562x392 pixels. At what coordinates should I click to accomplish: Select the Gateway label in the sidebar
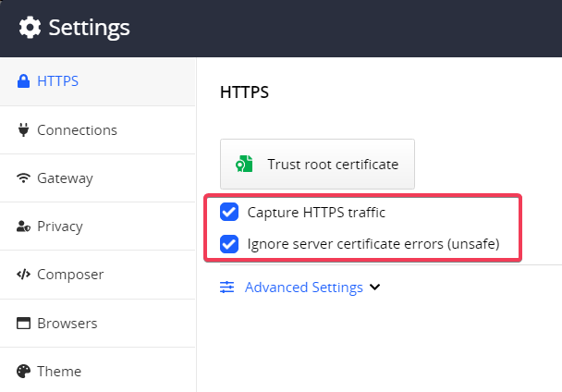coord(65,178)
